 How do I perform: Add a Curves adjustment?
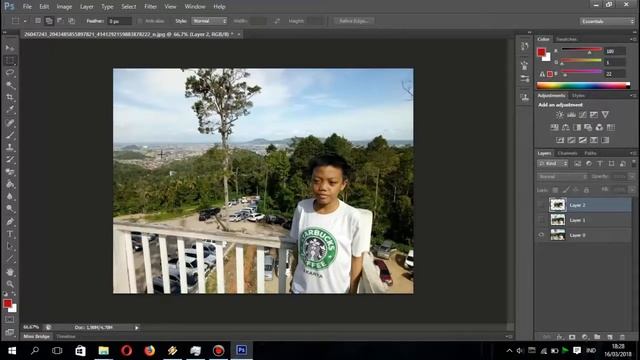click(x=582, y=115)
